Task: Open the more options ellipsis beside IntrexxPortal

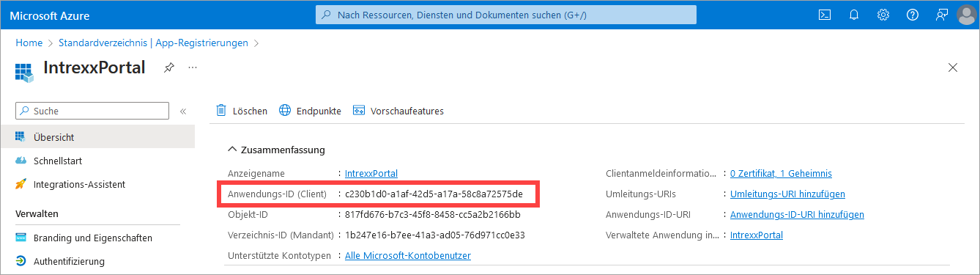Action: (193, 67)
